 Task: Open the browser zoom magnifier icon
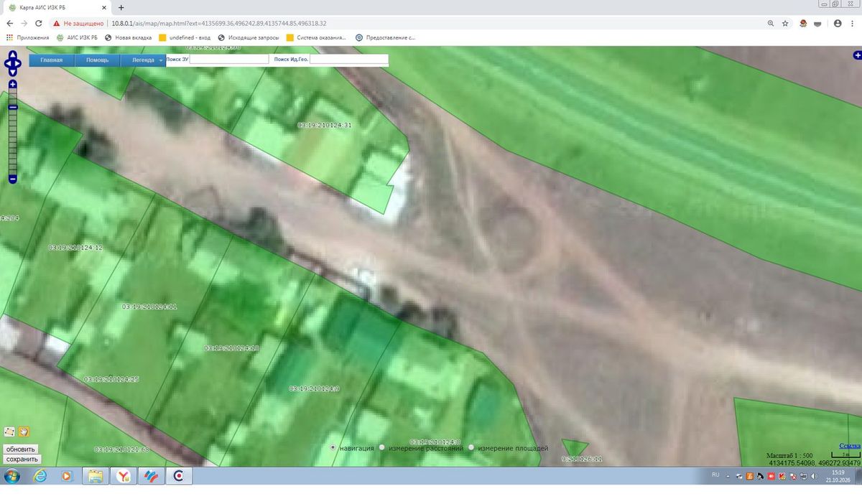(x=771, y=23)
